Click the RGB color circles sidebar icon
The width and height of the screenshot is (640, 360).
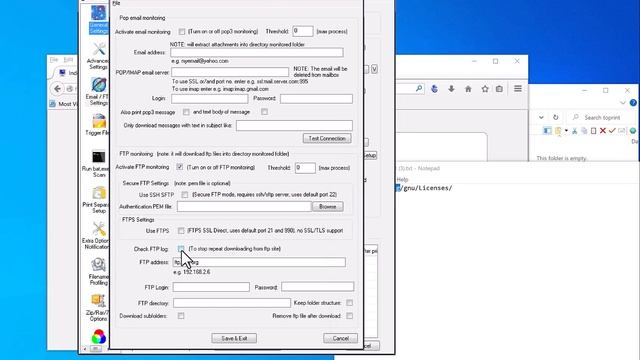pos(98,337)
